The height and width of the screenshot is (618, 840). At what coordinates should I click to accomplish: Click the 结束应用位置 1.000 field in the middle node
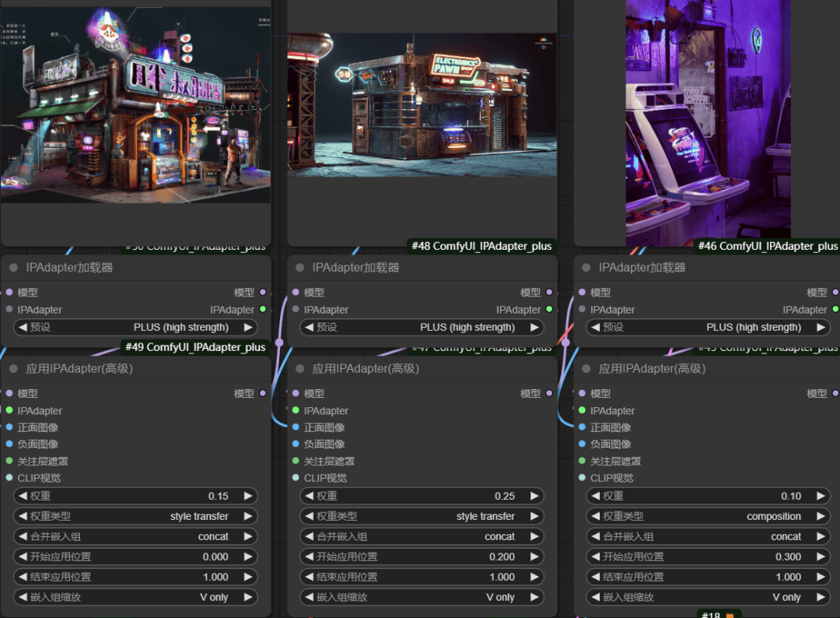click(422, 577)
